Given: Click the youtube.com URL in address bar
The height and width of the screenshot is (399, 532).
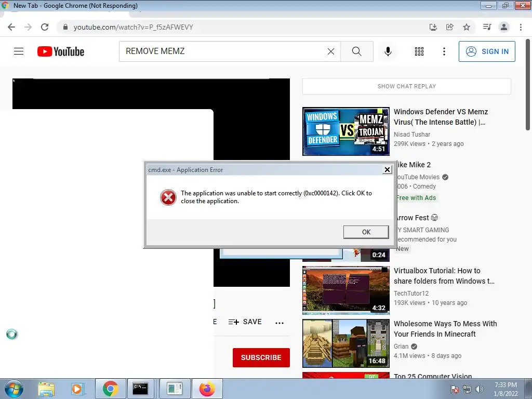Looking at the screenshot, I should click(x=134, y=27).
